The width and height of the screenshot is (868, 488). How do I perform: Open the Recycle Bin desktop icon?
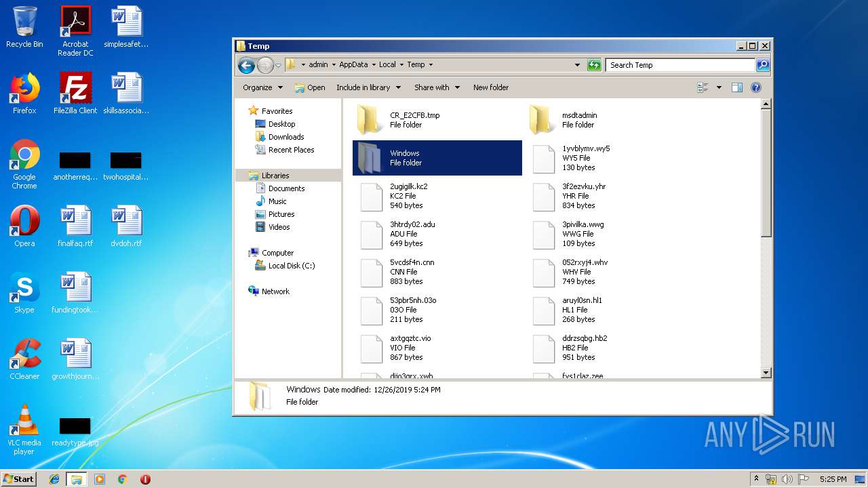coord(24,27)
